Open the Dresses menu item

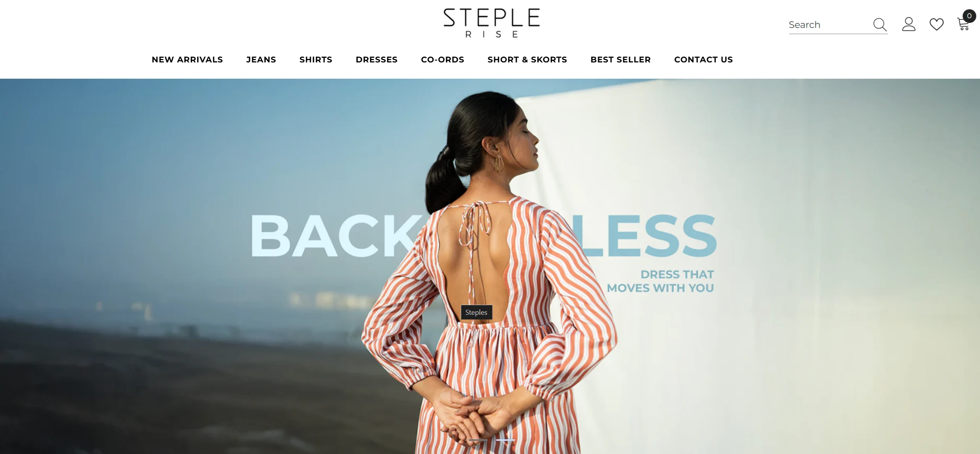[377, 60]
